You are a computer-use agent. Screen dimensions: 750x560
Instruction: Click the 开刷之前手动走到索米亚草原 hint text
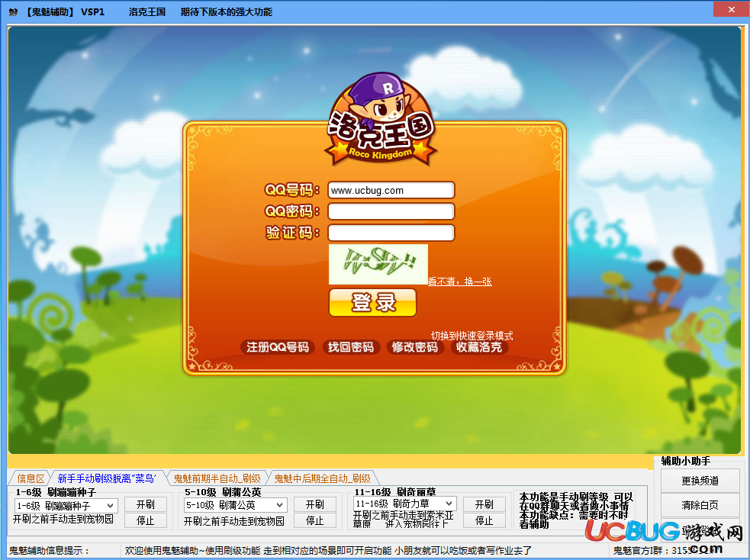pyautogui.click(x=403, y=520)
